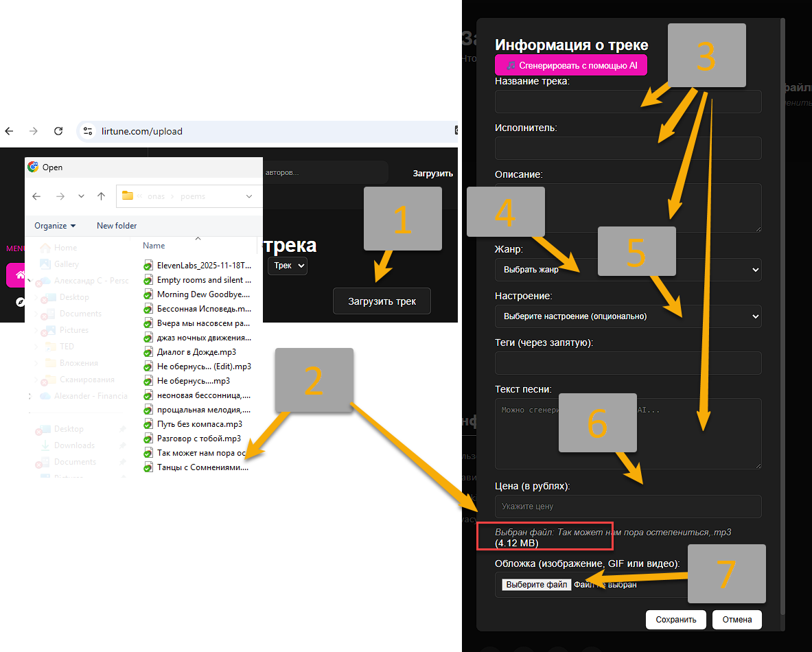
Task: Click Сгенерировать с помощью AI button
Action: click(571, 65)
